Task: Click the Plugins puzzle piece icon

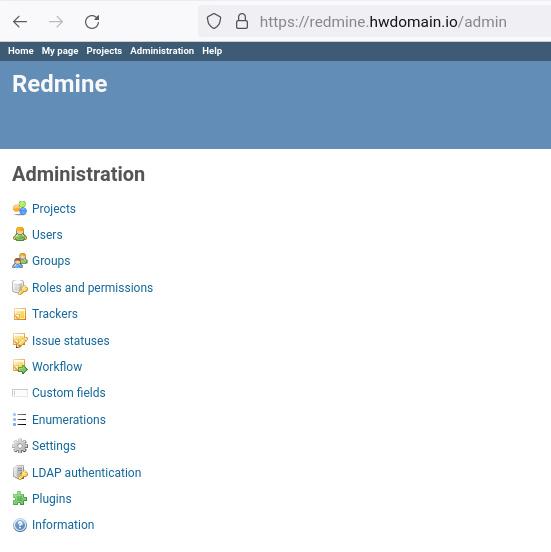Action: tap(20, 498)
